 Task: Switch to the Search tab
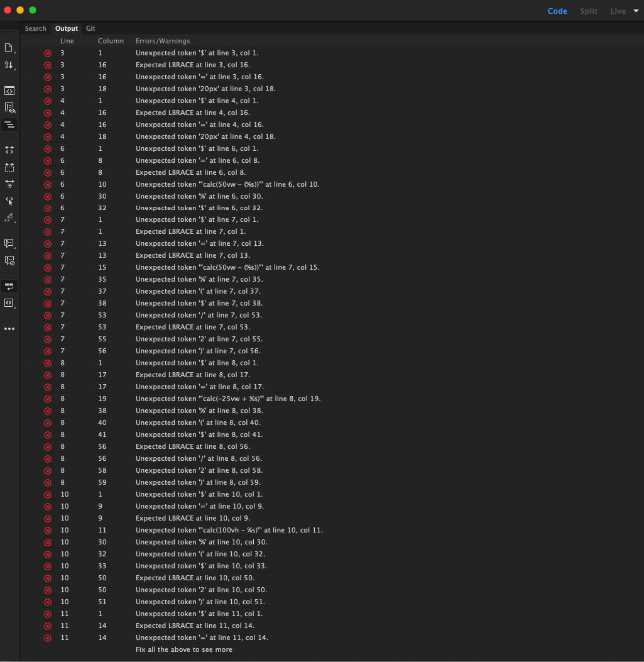35,28
